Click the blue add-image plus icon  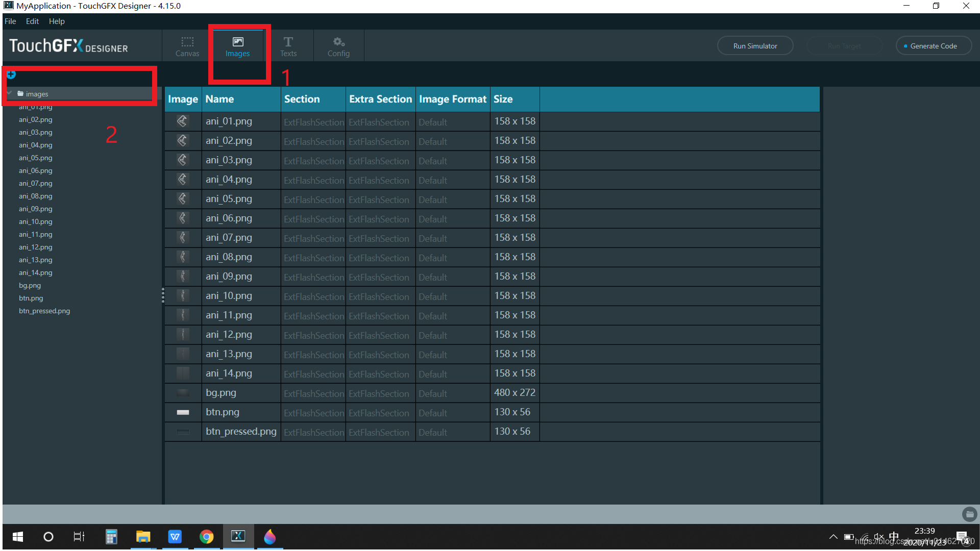[11, 75]
